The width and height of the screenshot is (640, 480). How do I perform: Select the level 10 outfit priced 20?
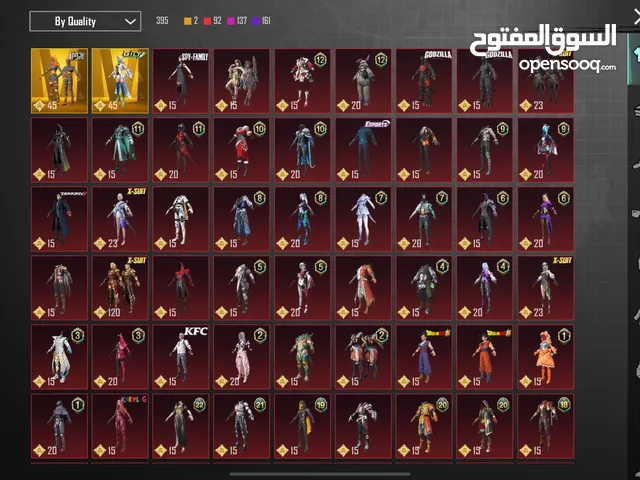pyautogui.click(x=302, y=150)
